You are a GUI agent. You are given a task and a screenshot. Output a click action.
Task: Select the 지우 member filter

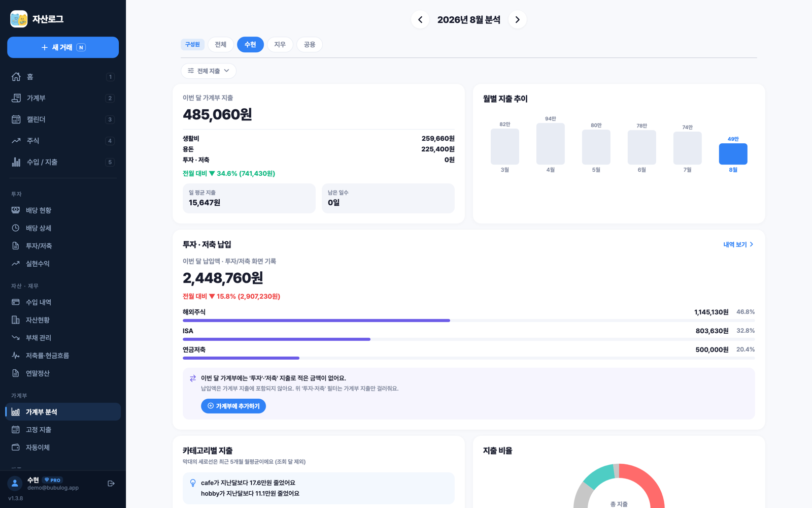coord(280,45)
